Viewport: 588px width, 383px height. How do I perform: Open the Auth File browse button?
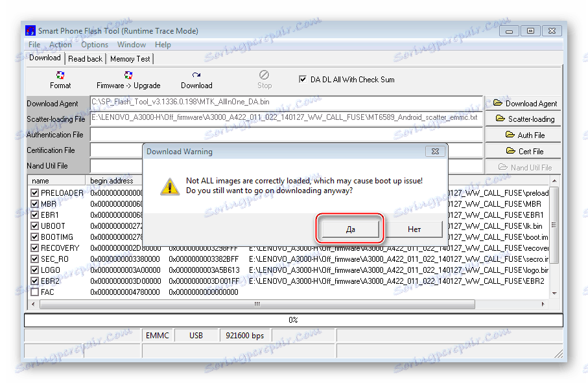coord(523,135)
